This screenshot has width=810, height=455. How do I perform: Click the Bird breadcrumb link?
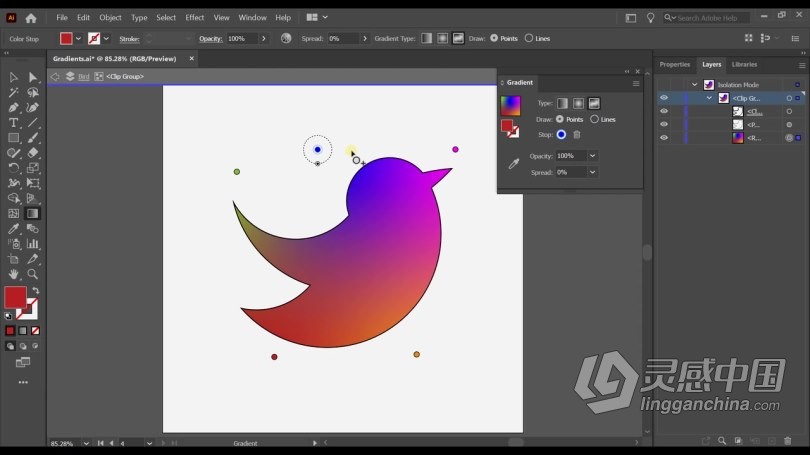[84, 76]
